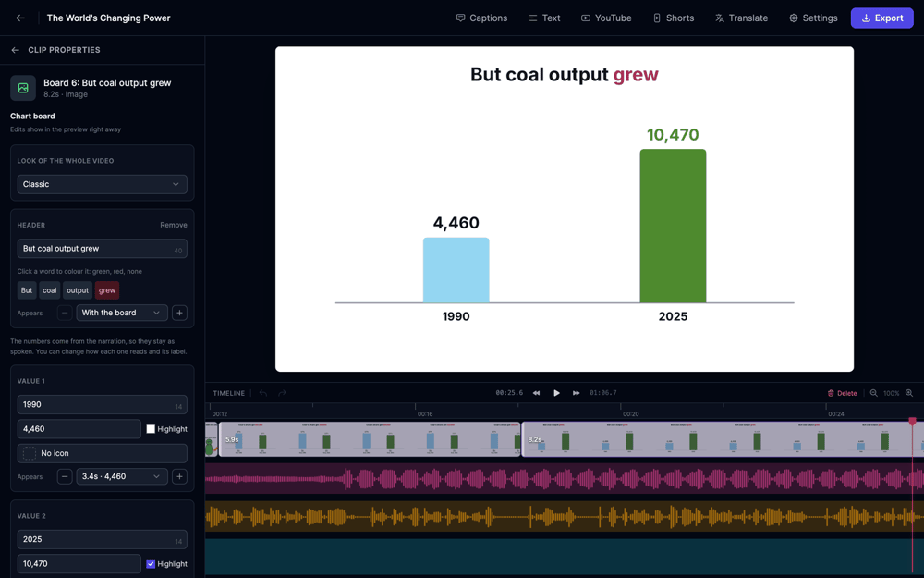Rewind the playback
Image resolution: width=924 pixels, height=578 pixels.
(x=536, y=393)
